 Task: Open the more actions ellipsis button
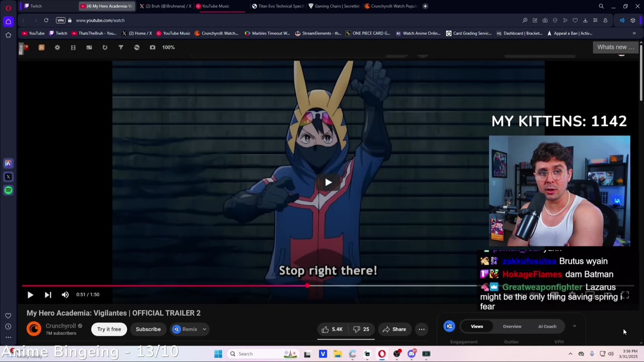(422, 329)
